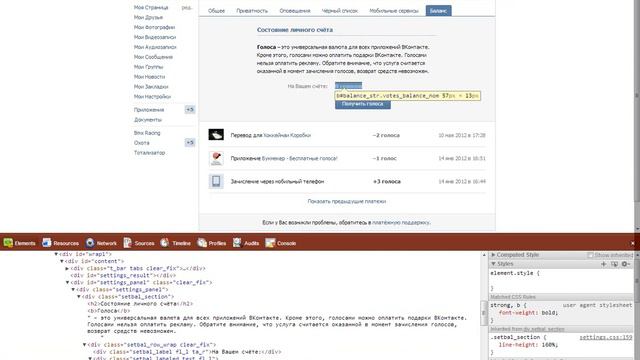
Task: Open the Audits panel icon
Action: (x=237, y=243)
